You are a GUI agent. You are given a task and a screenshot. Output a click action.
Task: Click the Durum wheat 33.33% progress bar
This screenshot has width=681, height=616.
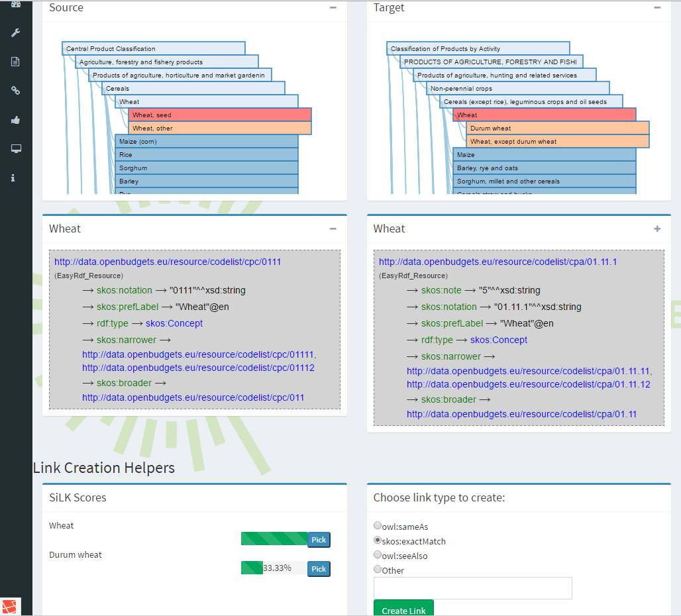click(x=274, y=568)
